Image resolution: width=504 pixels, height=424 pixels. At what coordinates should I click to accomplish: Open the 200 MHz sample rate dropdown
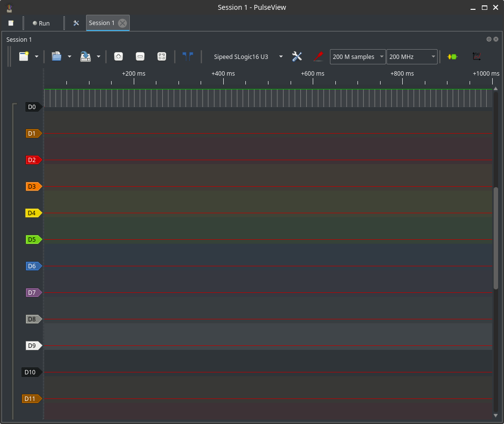coord(412,57)
